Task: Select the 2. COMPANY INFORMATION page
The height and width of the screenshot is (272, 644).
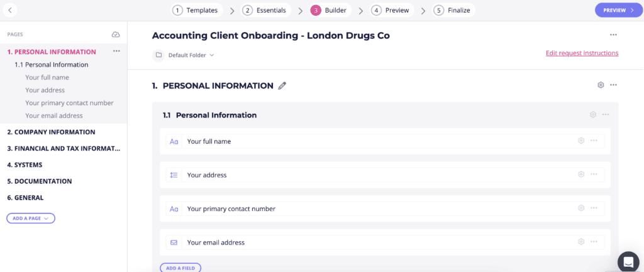Action: point(52,132)
